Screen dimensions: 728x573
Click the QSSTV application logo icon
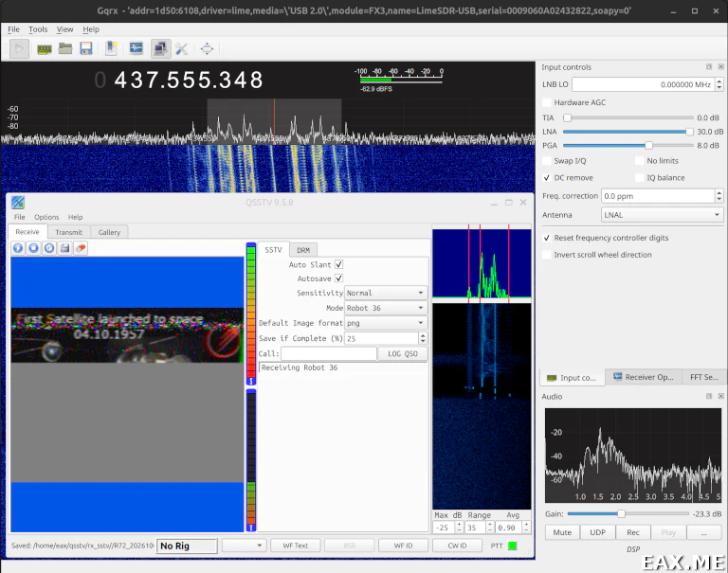pyautogui.click(x=18, y=203)
